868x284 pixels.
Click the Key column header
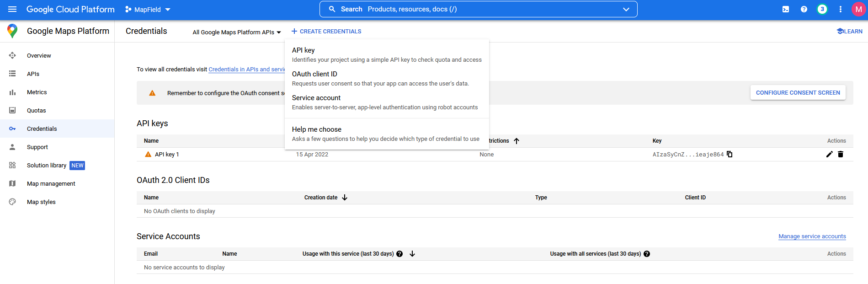point(657,141)
